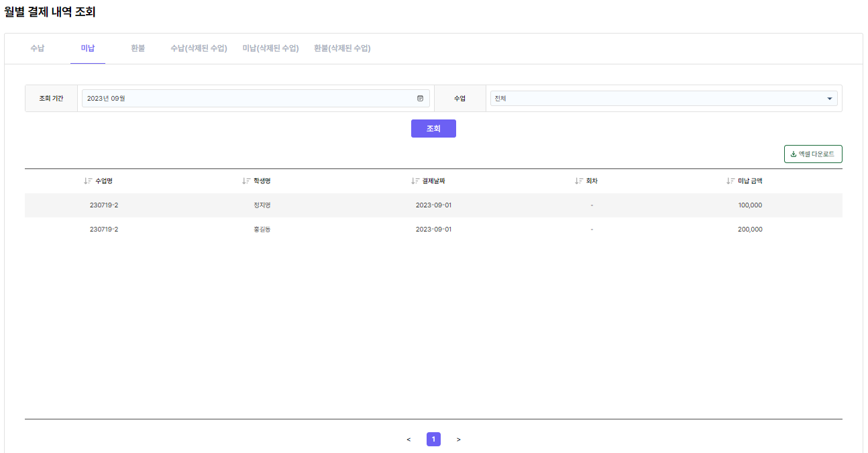This screenshot has height=453, width=868.
Task: Select the 환불 tab
Action: pos(138,48)
